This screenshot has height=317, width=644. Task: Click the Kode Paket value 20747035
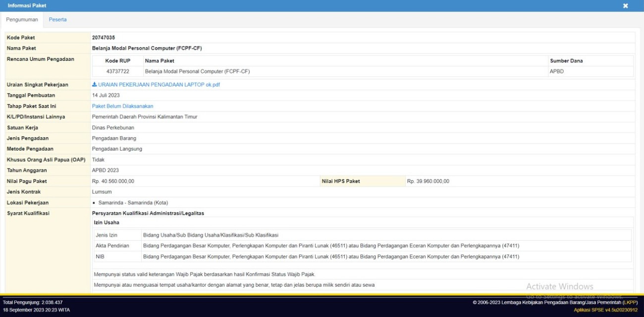pyautogui.click(x=104, y=37)
